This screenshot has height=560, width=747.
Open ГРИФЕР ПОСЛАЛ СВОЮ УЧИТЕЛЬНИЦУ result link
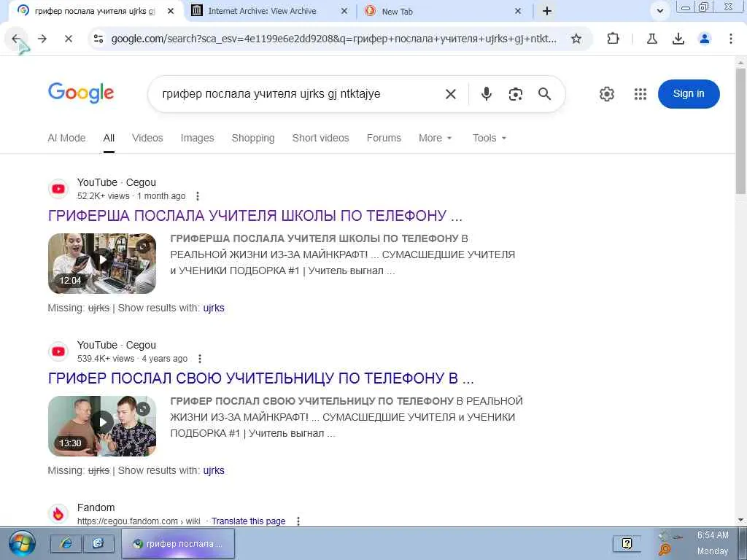[x=260, y=378]
